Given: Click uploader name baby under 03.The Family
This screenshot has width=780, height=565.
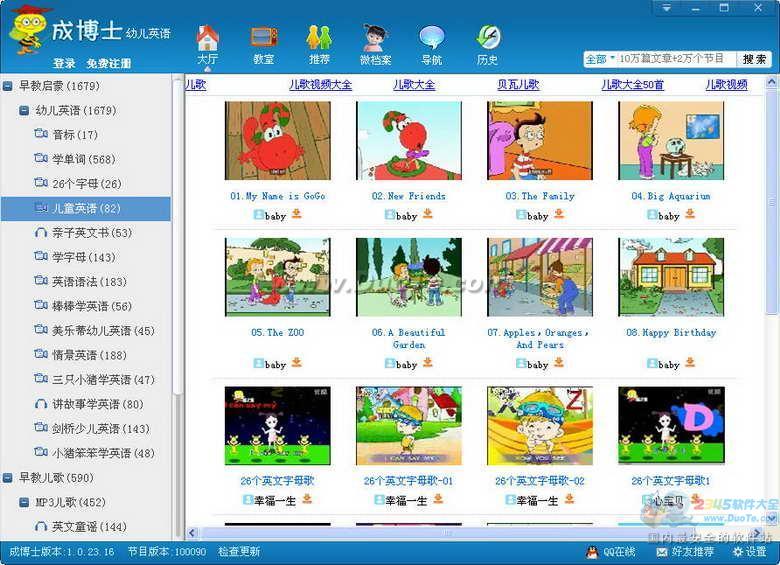Looking at the screenshot, I should coord(538,216).
